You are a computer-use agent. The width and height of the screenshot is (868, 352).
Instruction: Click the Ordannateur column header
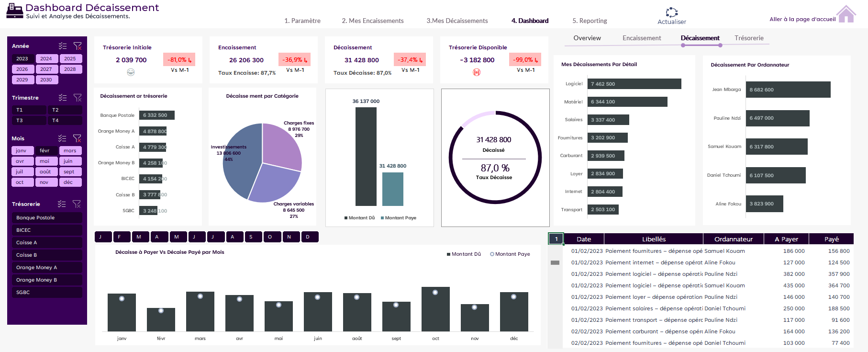(x=733, y=239)
